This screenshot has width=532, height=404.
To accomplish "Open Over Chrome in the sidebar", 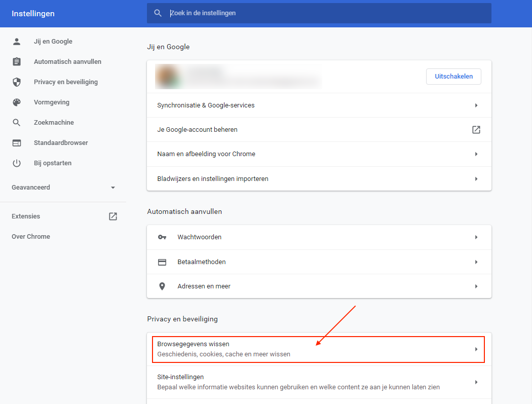I will tap(31, 237).
